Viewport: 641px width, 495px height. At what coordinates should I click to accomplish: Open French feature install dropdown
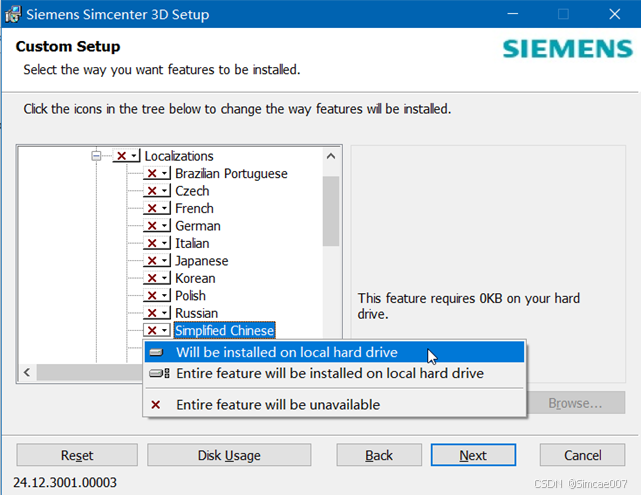pyautogui.click(x=157, y=208)
